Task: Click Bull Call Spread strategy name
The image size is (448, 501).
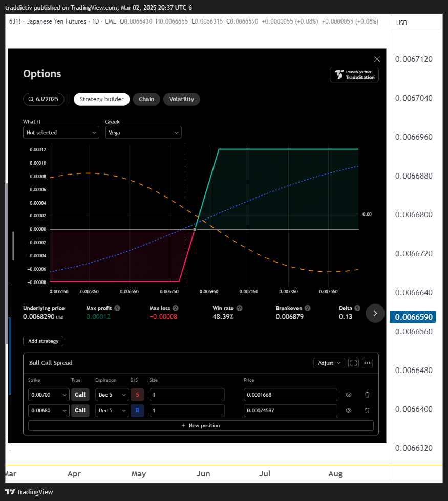Action: [x=51, y=363]
